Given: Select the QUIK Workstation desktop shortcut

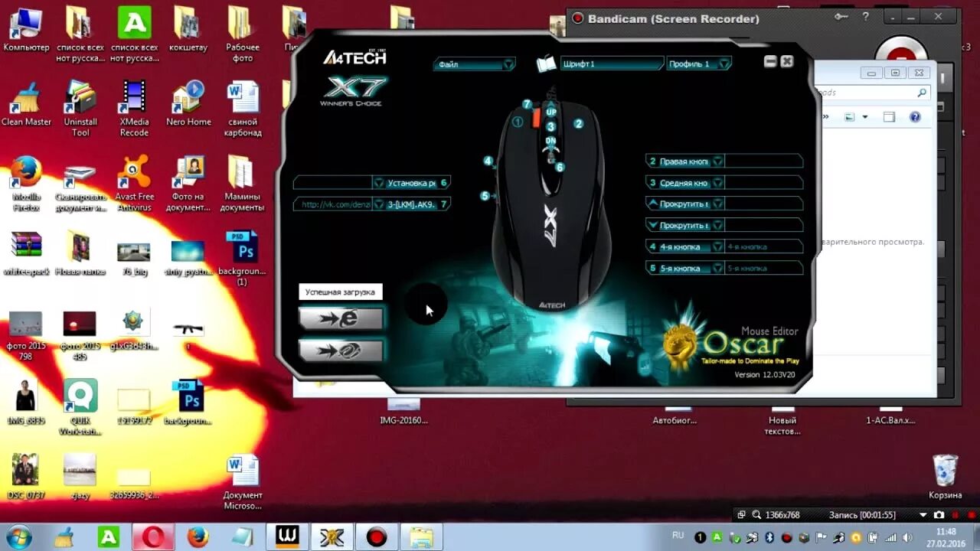Looking at the screenshot, I should coord(80,406).
